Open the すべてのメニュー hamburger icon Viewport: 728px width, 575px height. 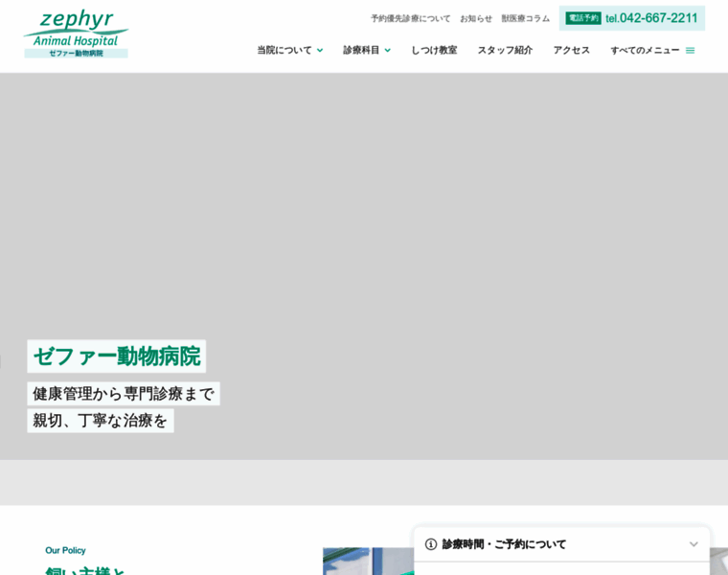(x=690, y=51)
